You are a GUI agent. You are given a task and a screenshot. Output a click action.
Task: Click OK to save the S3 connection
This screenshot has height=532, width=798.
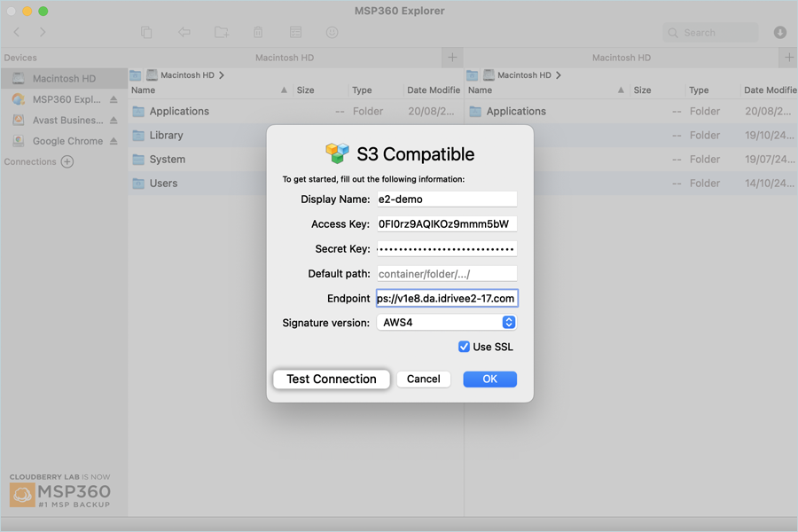pos(489,379)
